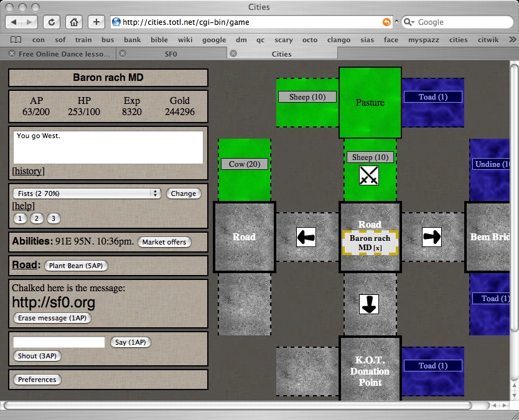The height and width of the screenshot is (420, 519).
Task: Click the Say message text field
Action: point(59,342)
